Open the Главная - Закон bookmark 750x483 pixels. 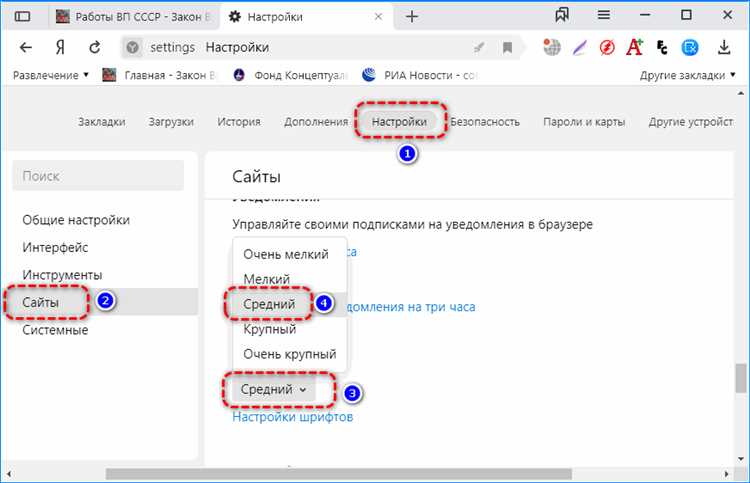160,75
